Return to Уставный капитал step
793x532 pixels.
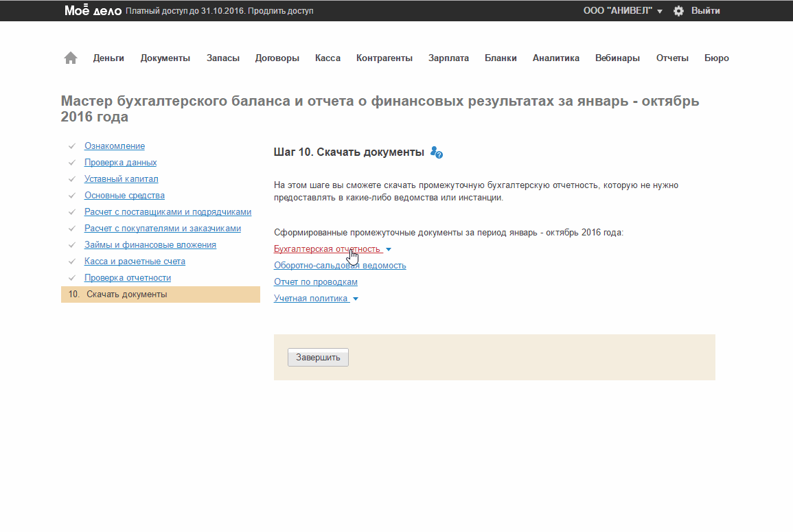[x=121, y=179]
